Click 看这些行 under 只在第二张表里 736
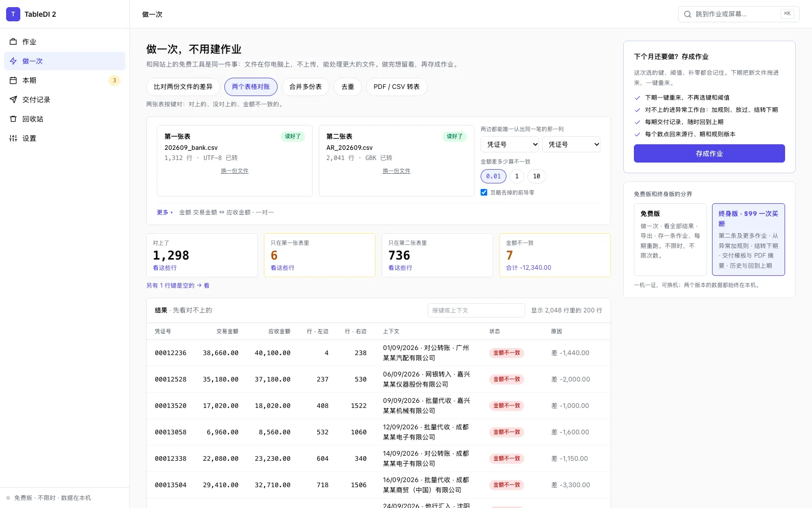Image resolution: width=812 pixels, height=508 pixels. (x=400, y=268)
